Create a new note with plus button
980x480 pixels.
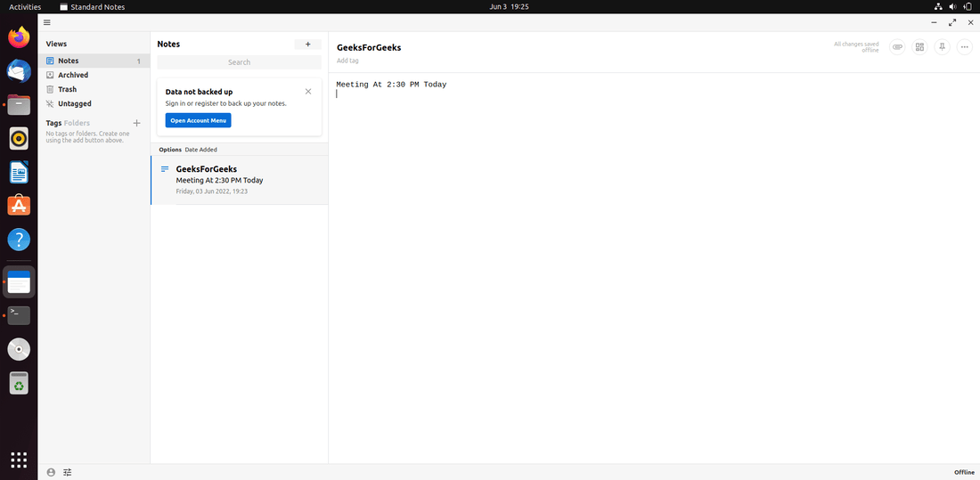(x=307, y=45)
